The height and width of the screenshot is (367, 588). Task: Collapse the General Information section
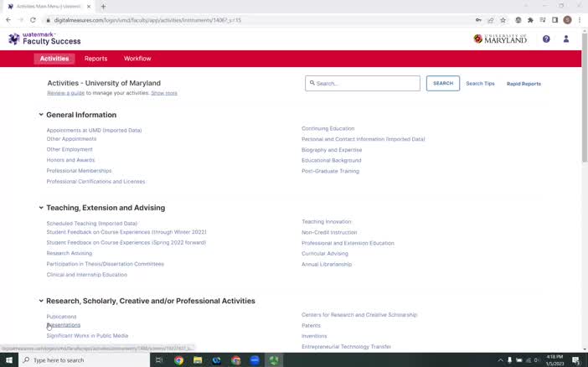click(x=40, y=115)
